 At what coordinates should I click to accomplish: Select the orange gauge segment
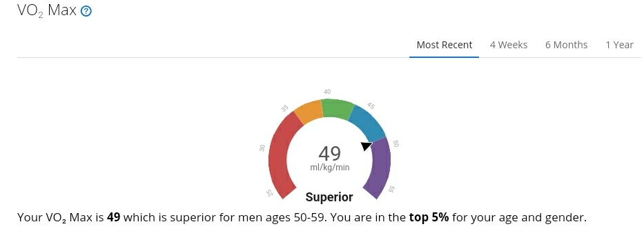coord(309,111)
